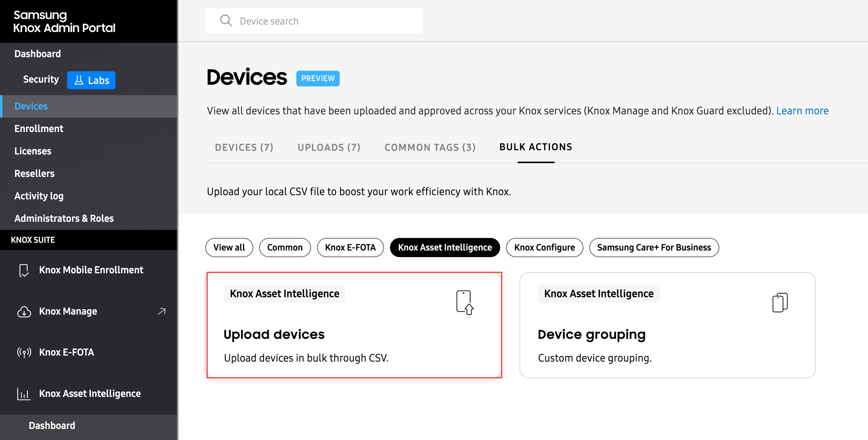Click the text 'Custom device grouping.'
Viewport: 868px width, 440px height.
tap(595, 358)
